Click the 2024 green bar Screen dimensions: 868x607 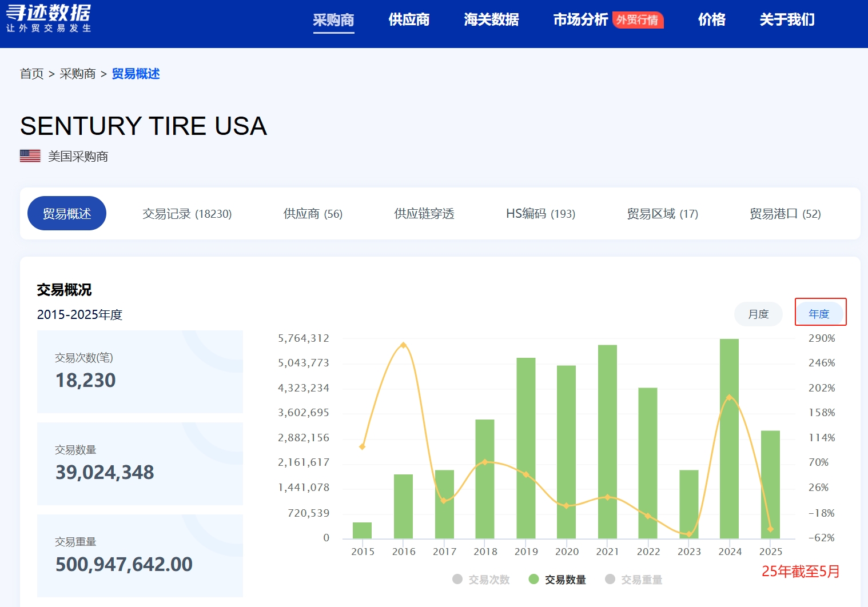tap(729, 439)
